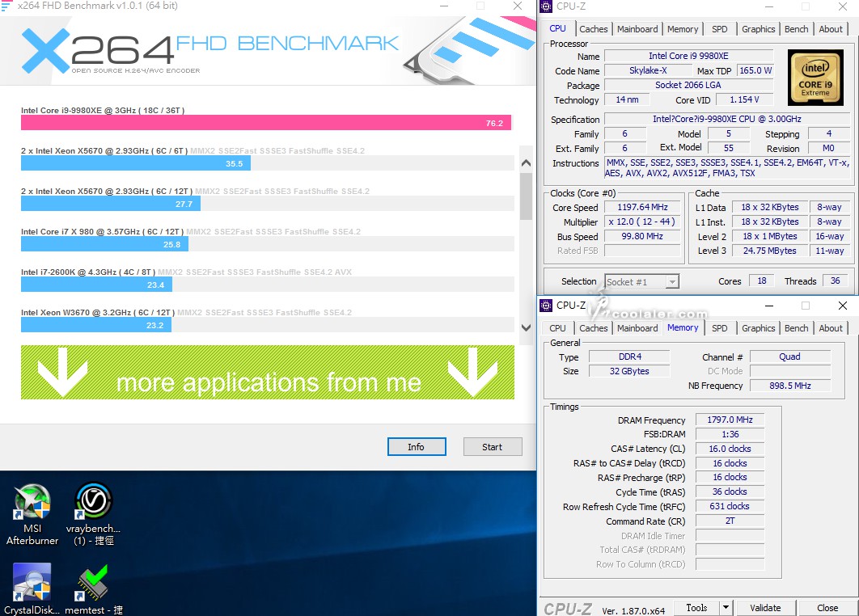
Task: Switch to Graphics tab in upper CPU-Z window
Action: pos(758,29)
